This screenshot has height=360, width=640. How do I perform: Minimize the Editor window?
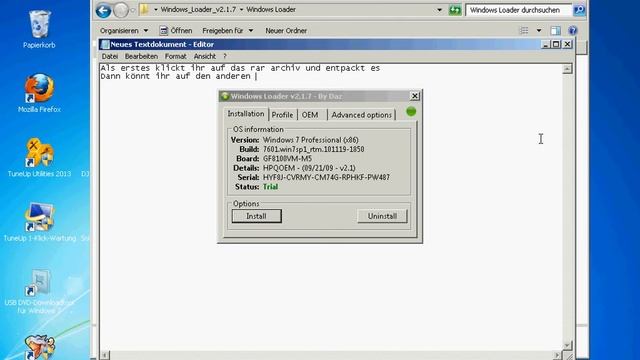point(545,44)
